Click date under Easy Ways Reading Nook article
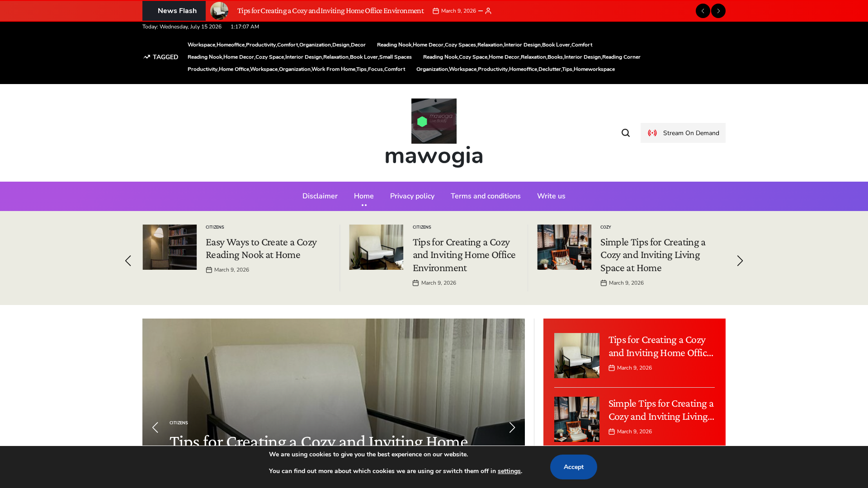The image size is (868, 488). coord(231,270)
